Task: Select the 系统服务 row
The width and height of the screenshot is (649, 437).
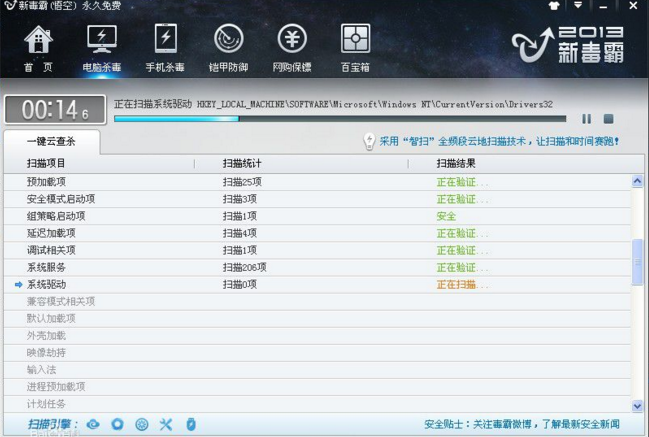Action: tap(317, 267)
